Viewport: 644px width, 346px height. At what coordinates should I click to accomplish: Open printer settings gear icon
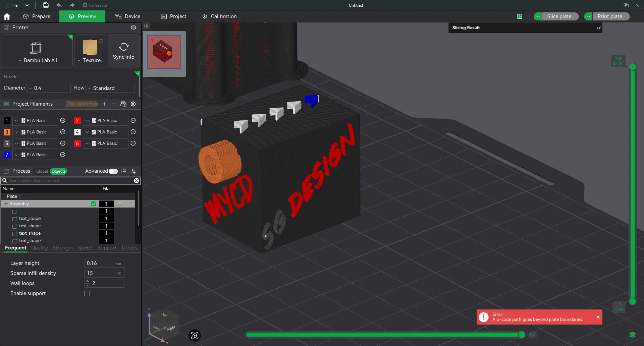tap(133, 27)
